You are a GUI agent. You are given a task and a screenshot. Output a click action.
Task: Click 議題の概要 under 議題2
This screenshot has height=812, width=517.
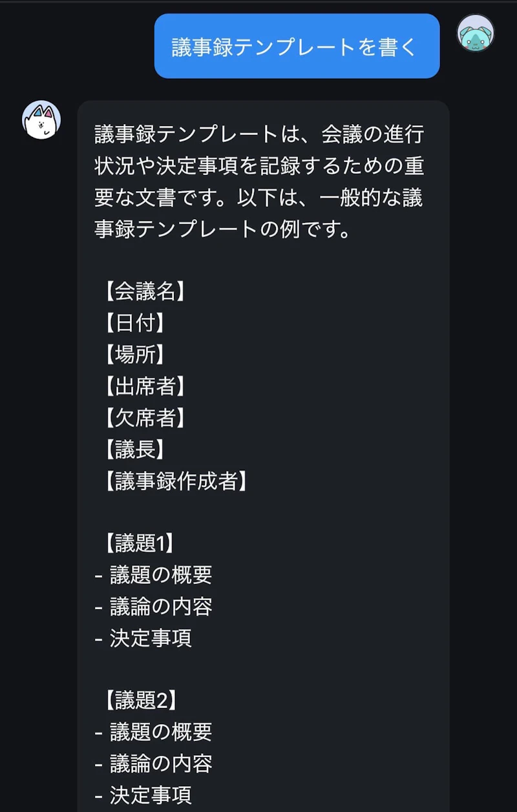pos(160,732)
